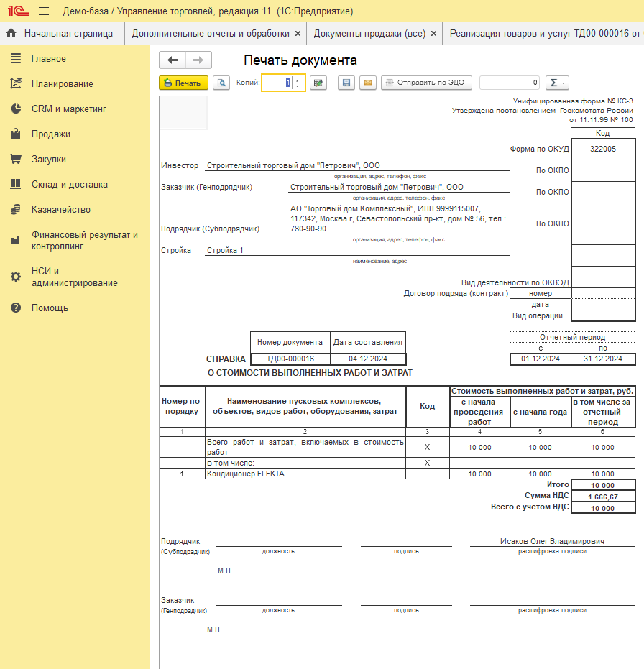Select the Кондиционер ELEKTA row cell

[x=305, y=474]
